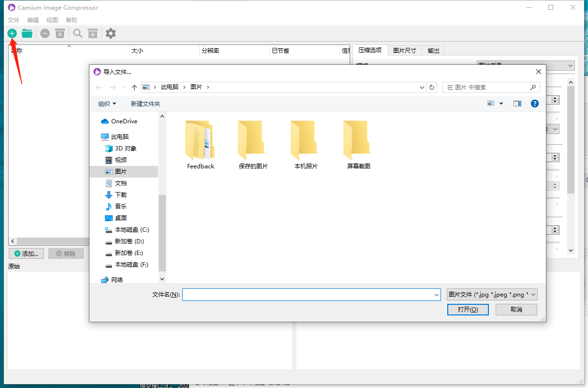This screenshot has height=388, width=588.
Task: Select the preview magnifier toolbar icon
Action: (x=77, y=33)
